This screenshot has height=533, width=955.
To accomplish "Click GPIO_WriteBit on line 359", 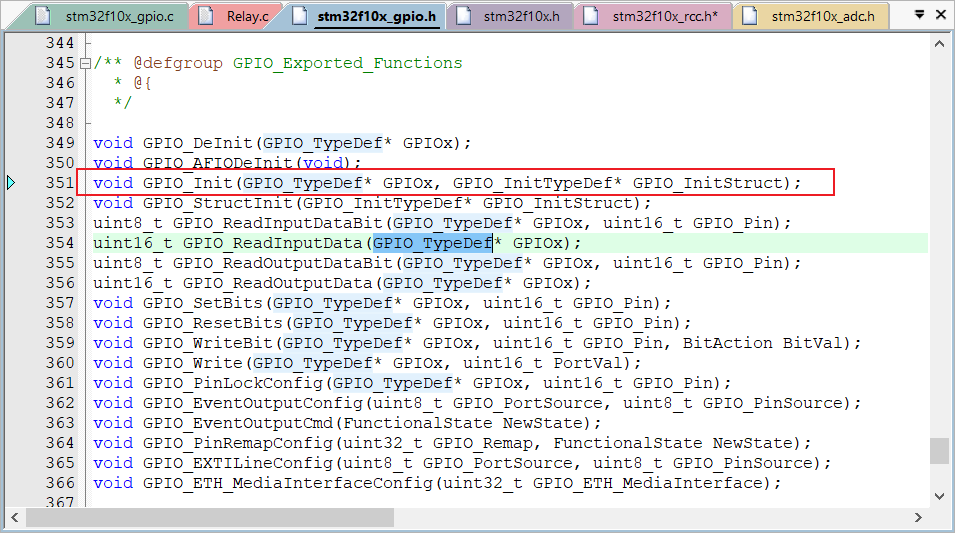I will pos(208,343).
